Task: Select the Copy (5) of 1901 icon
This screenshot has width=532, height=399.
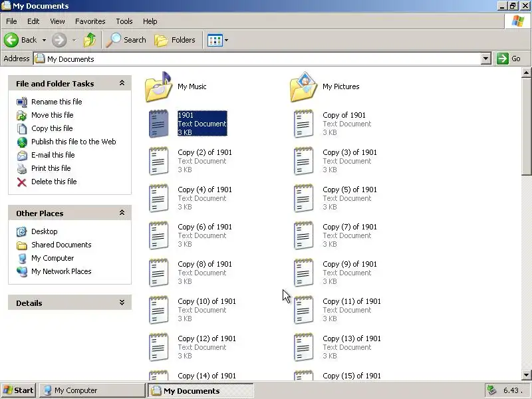Action: click(303, 198)
